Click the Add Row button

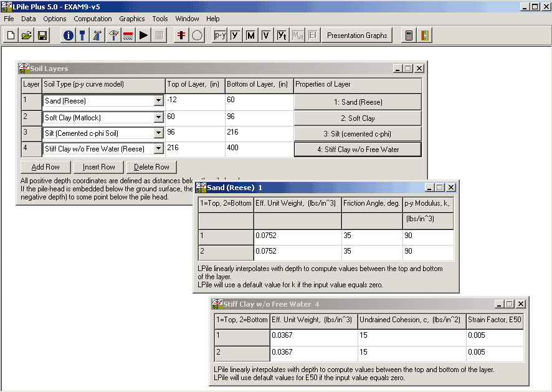tap(45, 167)
